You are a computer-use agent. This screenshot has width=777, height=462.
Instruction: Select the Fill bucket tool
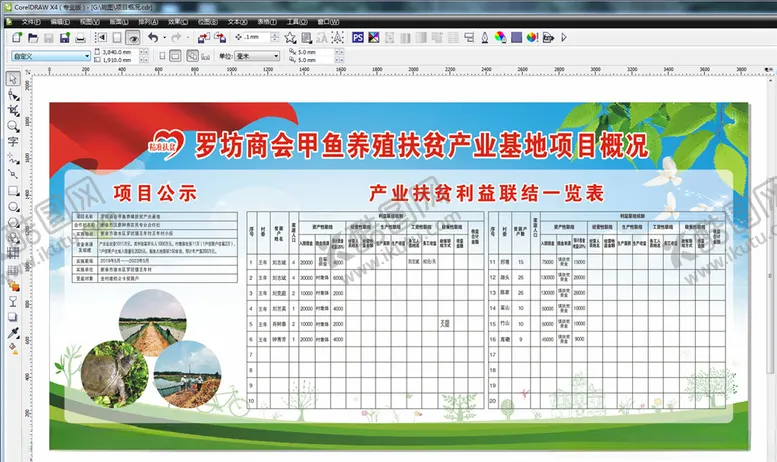[x=13, y=348]
